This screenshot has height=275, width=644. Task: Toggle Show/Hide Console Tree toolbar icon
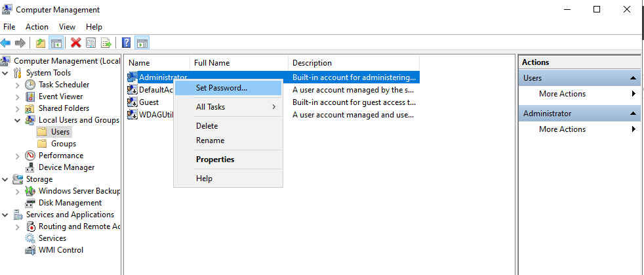coord(56,43)
